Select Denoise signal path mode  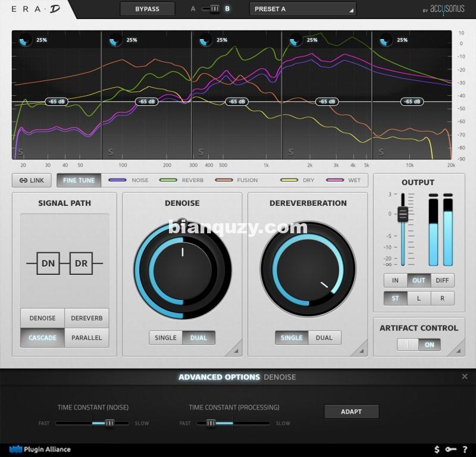pos(42,318)
